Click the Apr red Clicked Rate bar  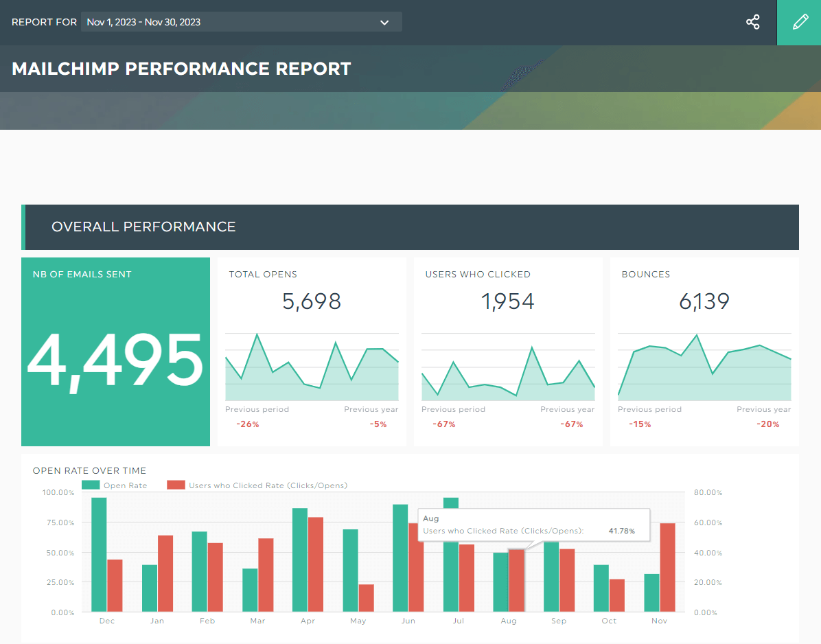pos(316,564)
